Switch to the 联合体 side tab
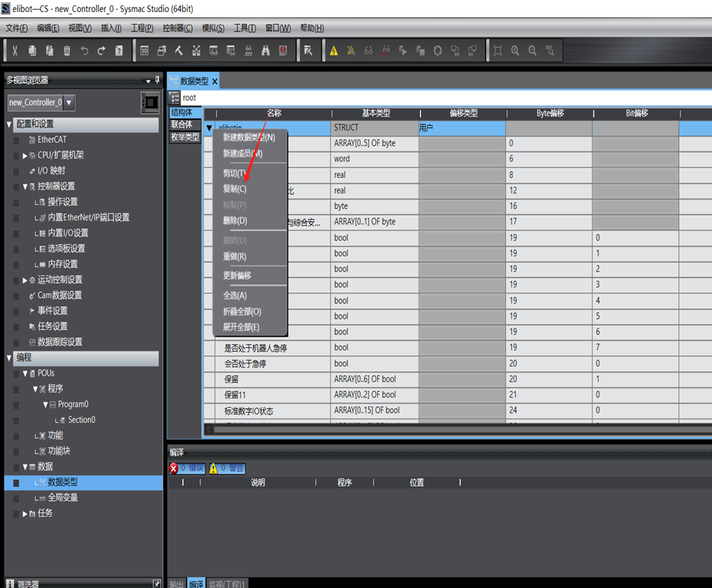Viewport: 712px width, 588px height. [x=182, y=124]
